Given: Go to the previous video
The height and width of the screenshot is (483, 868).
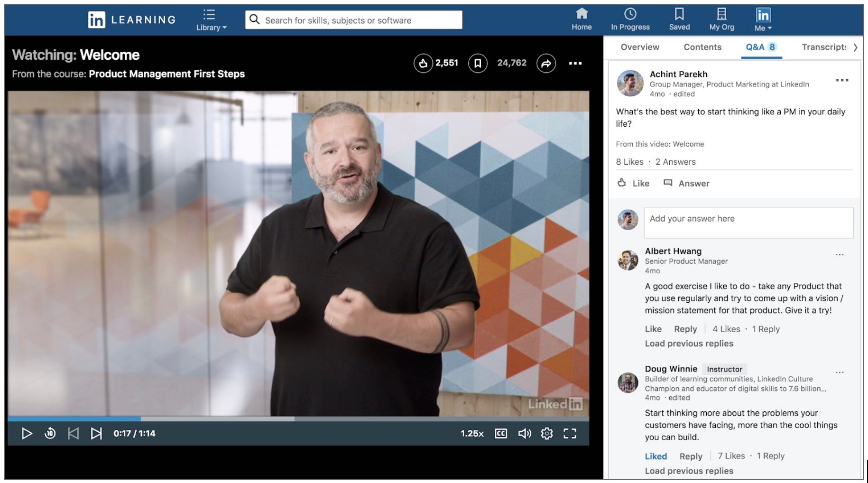Looking at the screenshot, I should click(73, 433).
